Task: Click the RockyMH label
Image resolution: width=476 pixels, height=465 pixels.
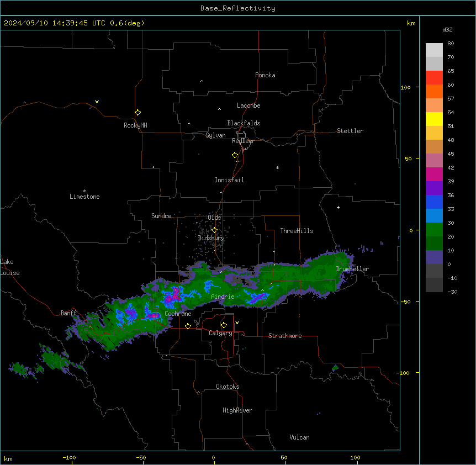Action: point(135,125)
